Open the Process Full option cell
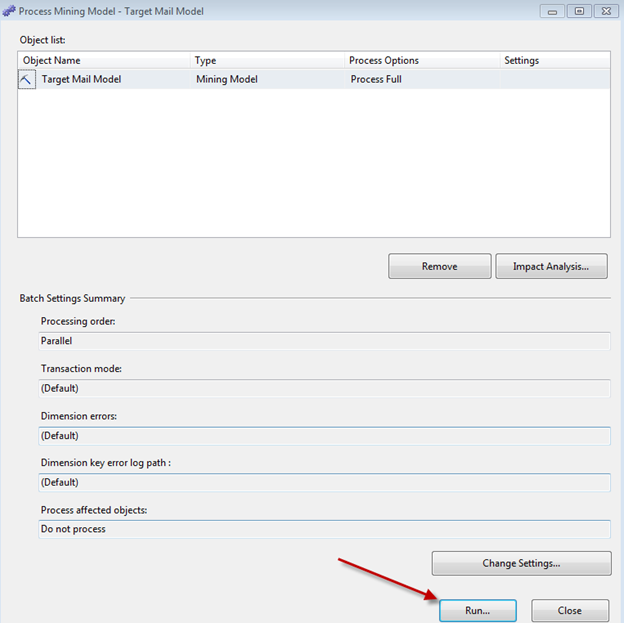The height and width of the screenshot is (623, 624). [376, 79]
